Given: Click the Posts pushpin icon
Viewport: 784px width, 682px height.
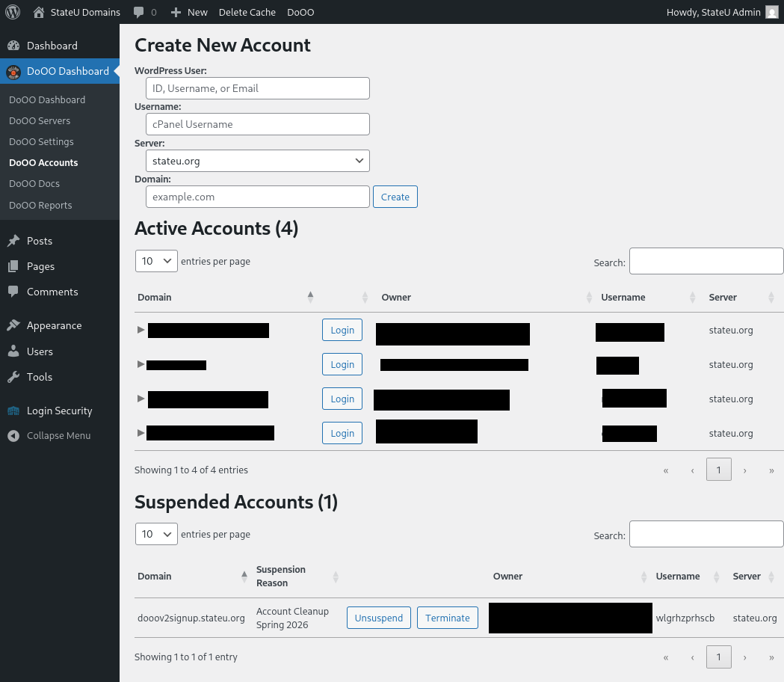Looking at the screenshot, I should tap(13, 241).
